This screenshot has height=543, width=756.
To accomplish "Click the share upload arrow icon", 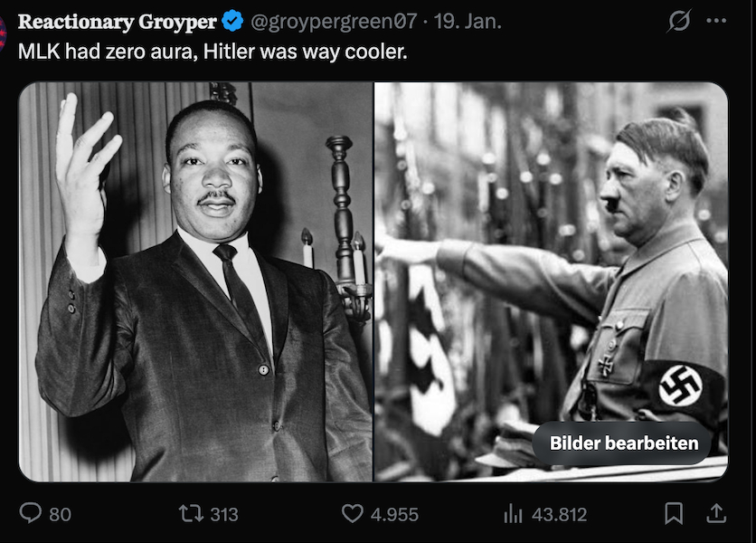I will (x=716, y=514).
